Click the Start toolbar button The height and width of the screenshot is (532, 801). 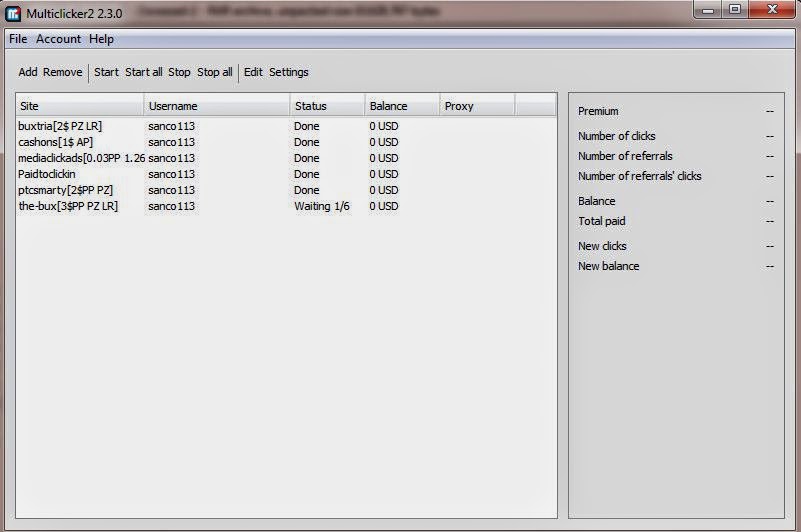106,72
